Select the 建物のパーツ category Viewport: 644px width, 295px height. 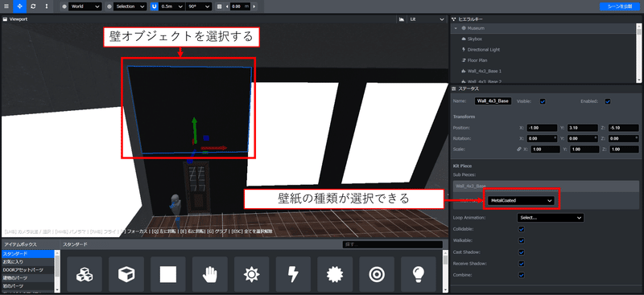tap(27, 278)
